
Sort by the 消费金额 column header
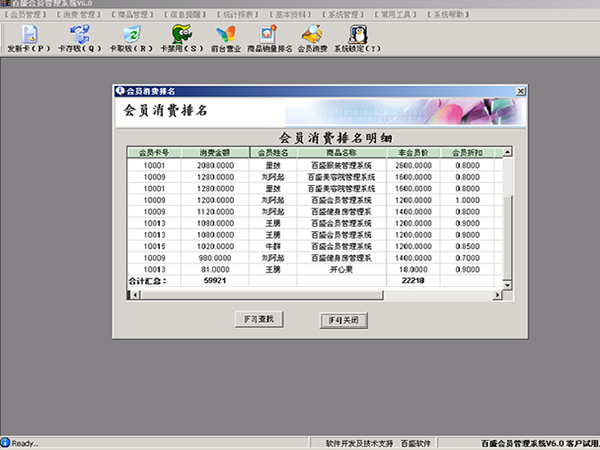point(215,153)
